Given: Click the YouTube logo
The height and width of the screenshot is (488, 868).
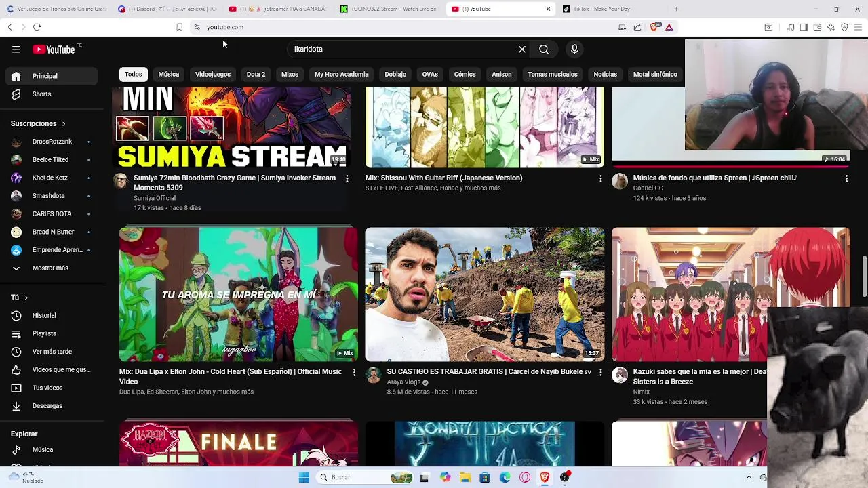Looking at the screenshot, I should (x=54, y=49).
